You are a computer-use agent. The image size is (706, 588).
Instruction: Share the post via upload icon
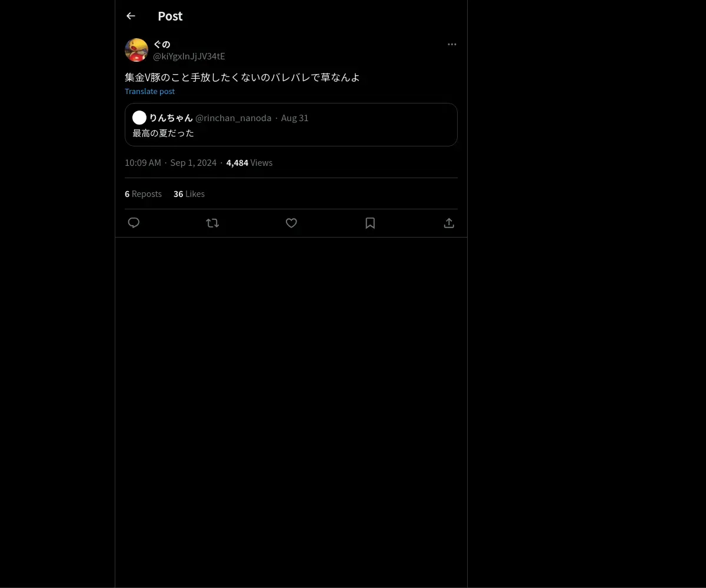pyautogui.click(x=449, y=223)
